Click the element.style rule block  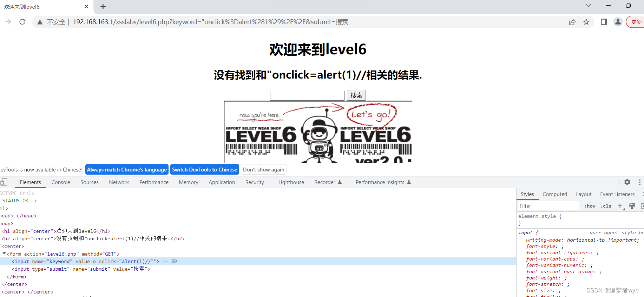click(580, 220)
